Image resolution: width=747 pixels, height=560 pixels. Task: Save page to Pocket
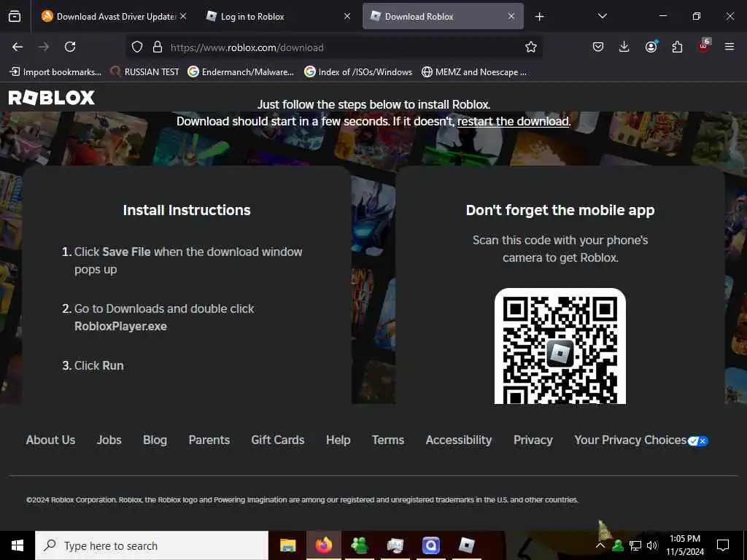tap(598, 47)
